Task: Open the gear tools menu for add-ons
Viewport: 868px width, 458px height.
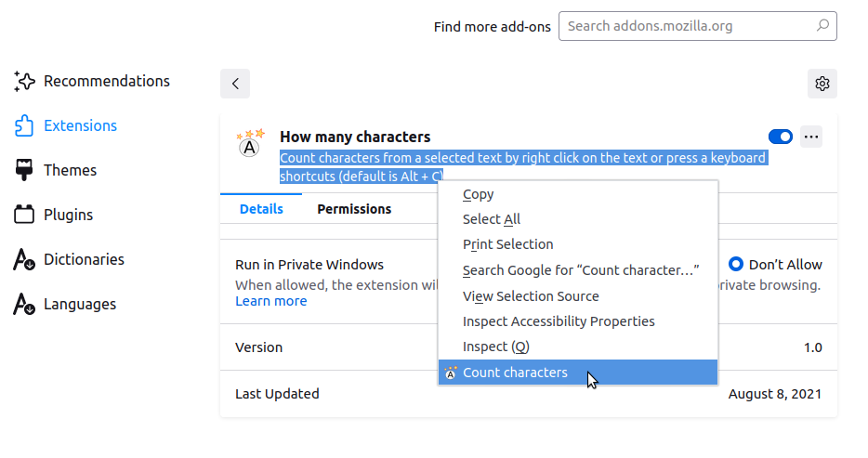Action: tap(822, 84)
